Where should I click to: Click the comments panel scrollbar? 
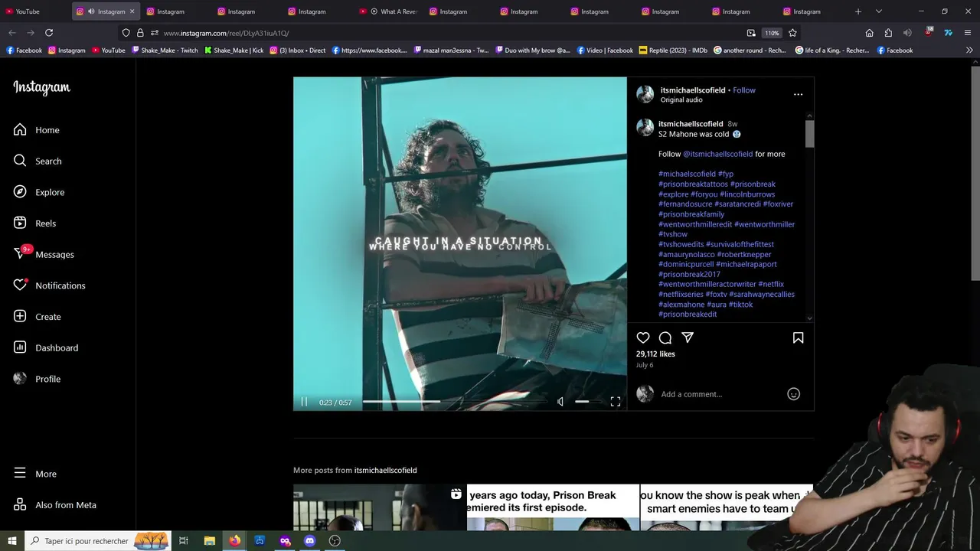click(x=809, y=133)
